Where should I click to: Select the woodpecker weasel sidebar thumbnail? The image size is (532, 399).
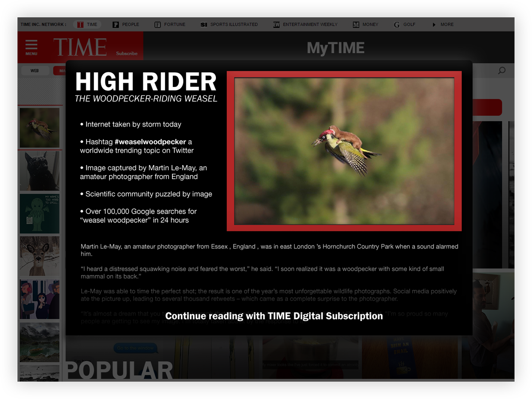(39, 128)
